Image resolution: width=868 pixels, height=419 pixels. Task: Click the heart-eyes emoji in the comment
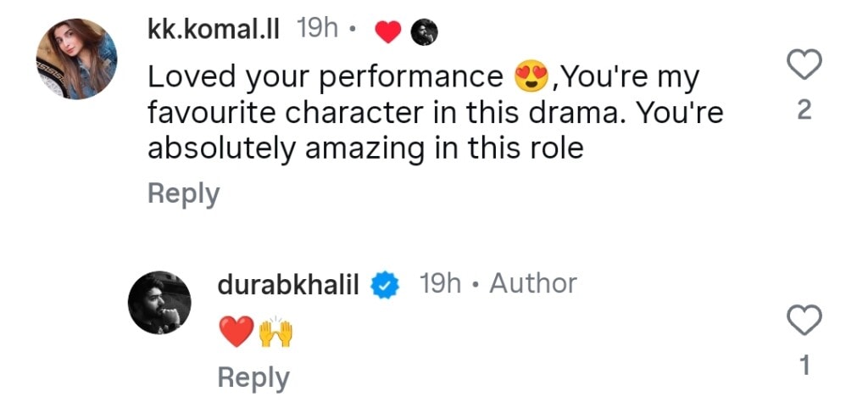click(x=532, y=79)
